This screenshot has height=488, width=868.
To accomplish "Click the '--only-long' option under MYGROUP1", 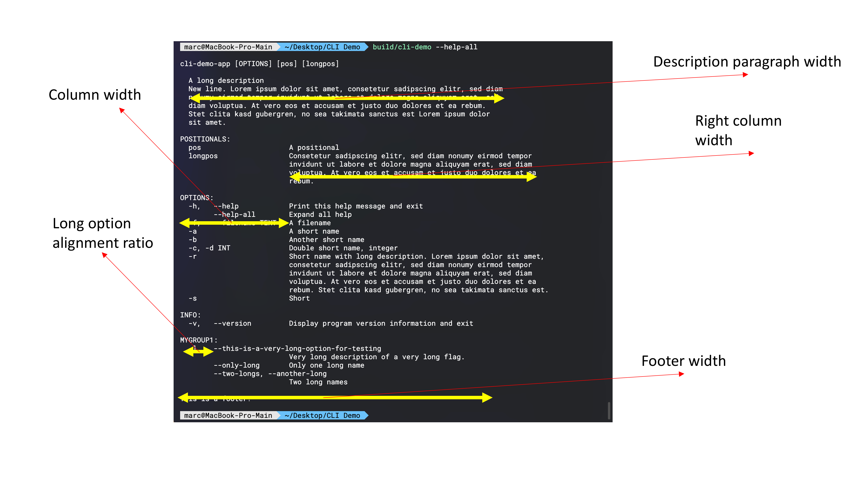I will point(237,365).
